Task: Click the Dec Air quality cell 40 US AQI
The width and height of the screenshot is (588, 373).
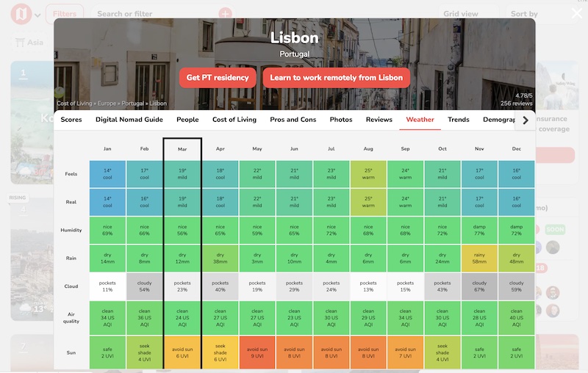Action: (517, 318)
